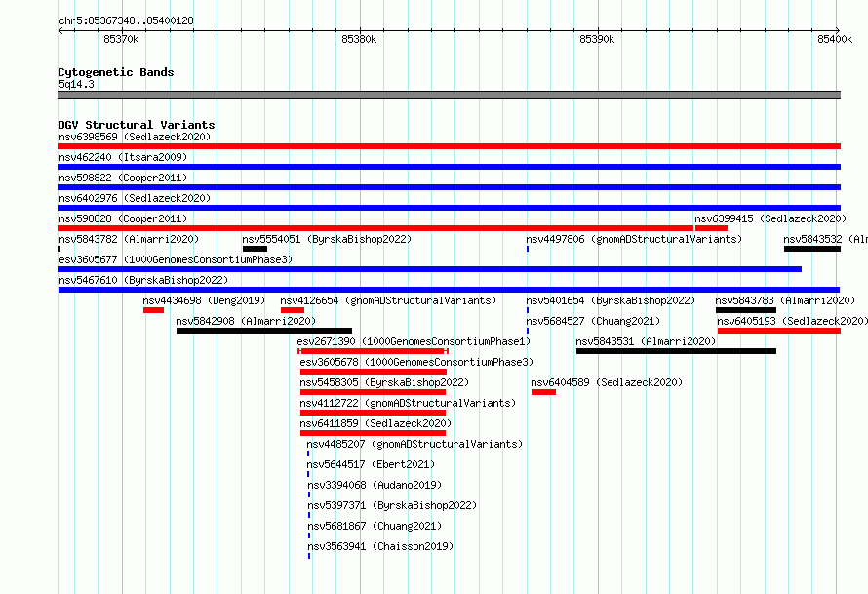Select the nsv3394068 (Audano2019) label
This screenshot has width=868, height=594.
375,485
